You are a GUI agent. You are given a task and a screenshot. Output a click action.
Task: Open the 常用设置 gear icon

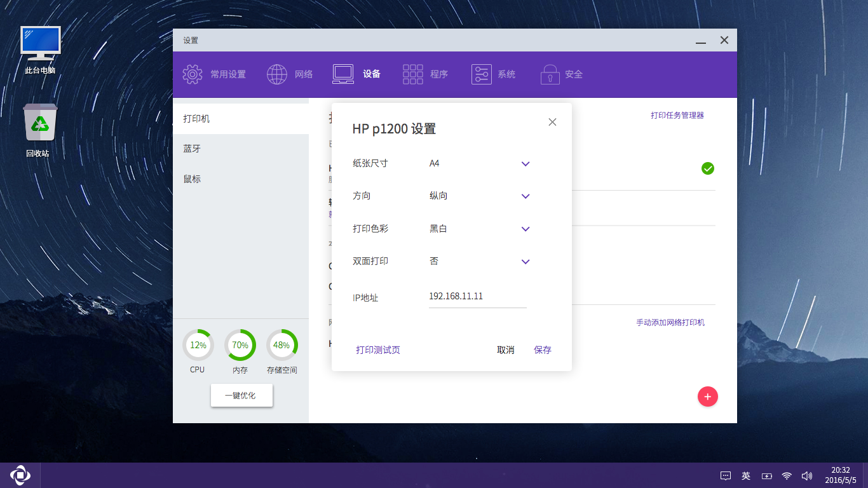click(x=193, y=74)
